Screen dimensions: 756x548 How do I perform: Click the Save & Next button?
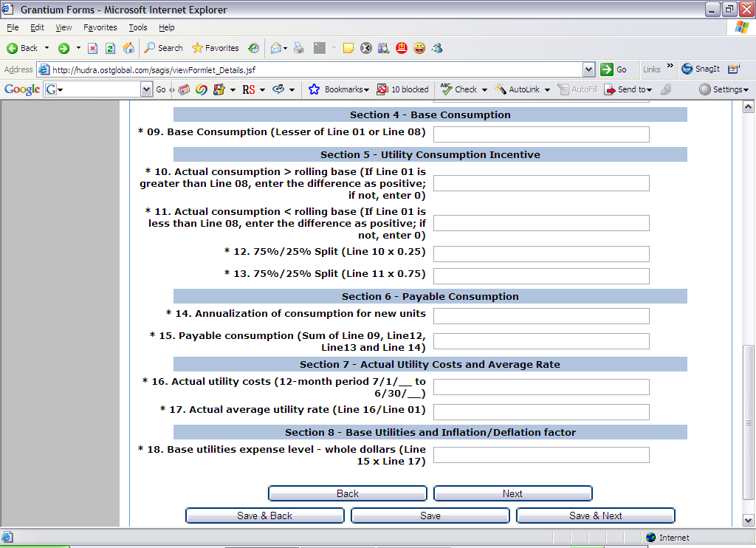595,516
